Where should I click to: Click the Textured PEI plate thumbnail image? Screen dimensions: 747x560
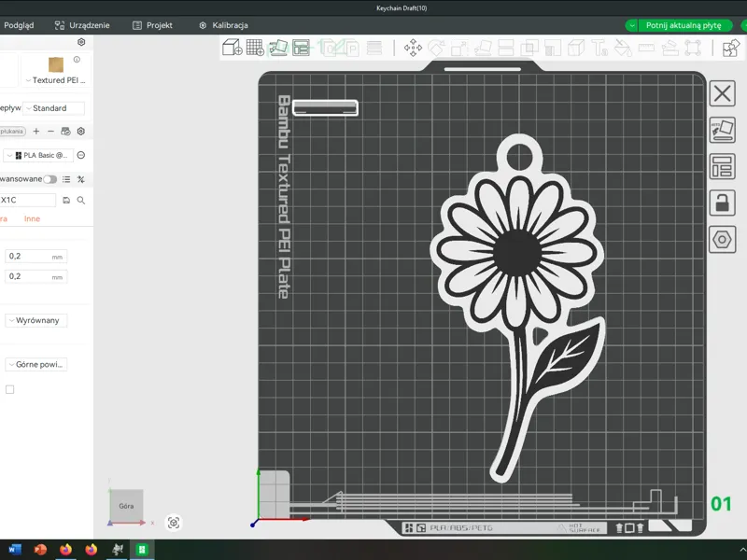[56, 64]
